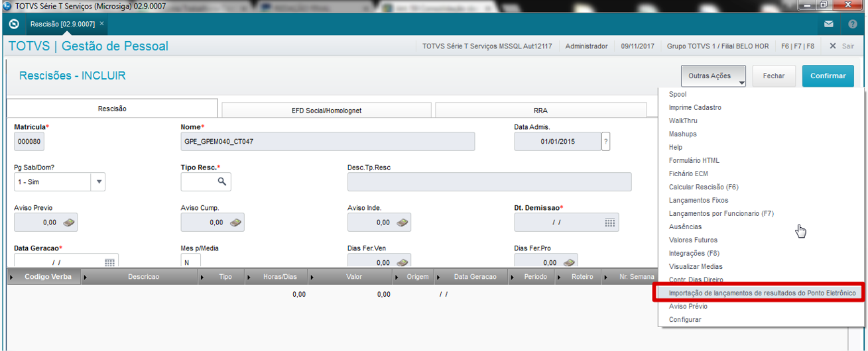Open calculator icon for Aviso Cump.
868x351 pixels.
235,223
